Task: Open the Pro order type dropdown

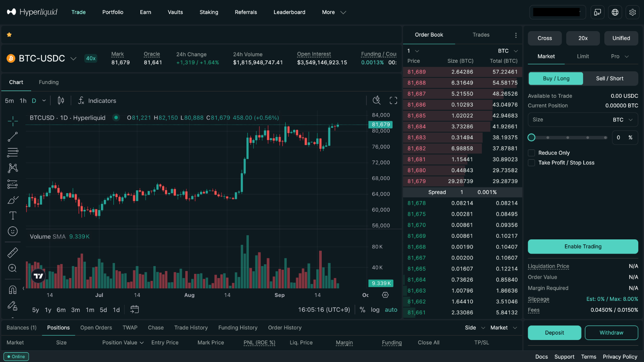Action: tap(620, 56)
